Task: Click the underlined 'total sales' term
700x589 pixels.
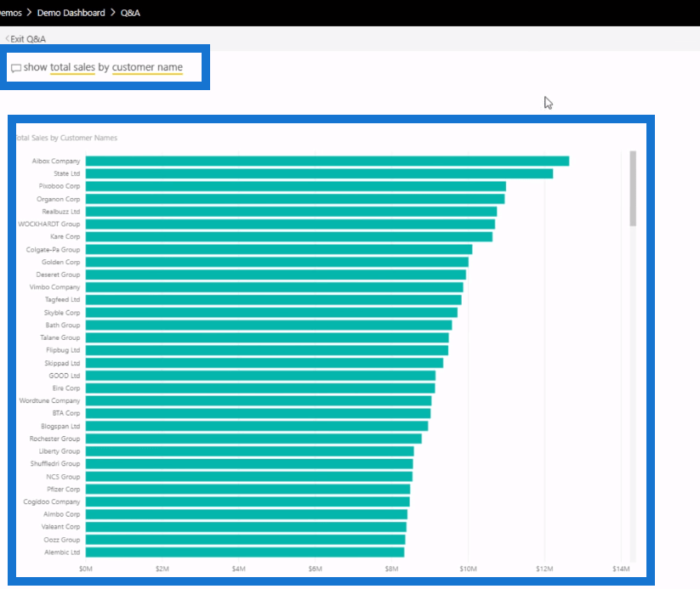Action: click(72, 67)
